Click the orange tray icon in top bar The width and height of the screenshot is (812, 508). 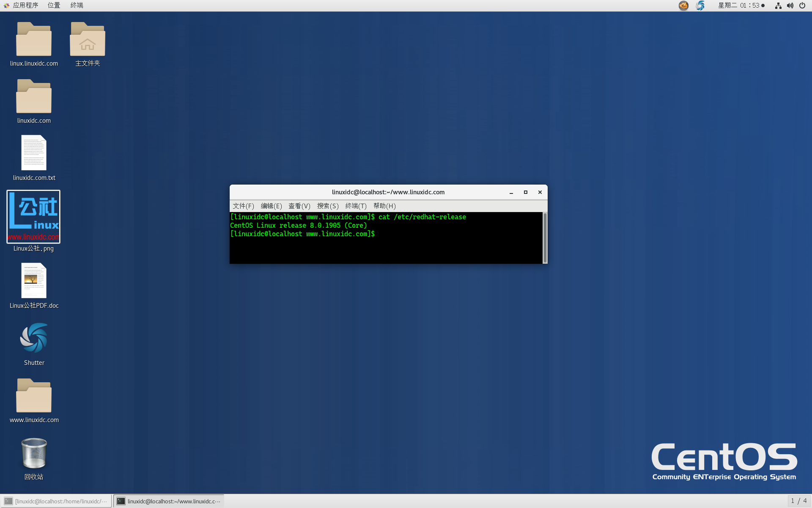(683, 6)
